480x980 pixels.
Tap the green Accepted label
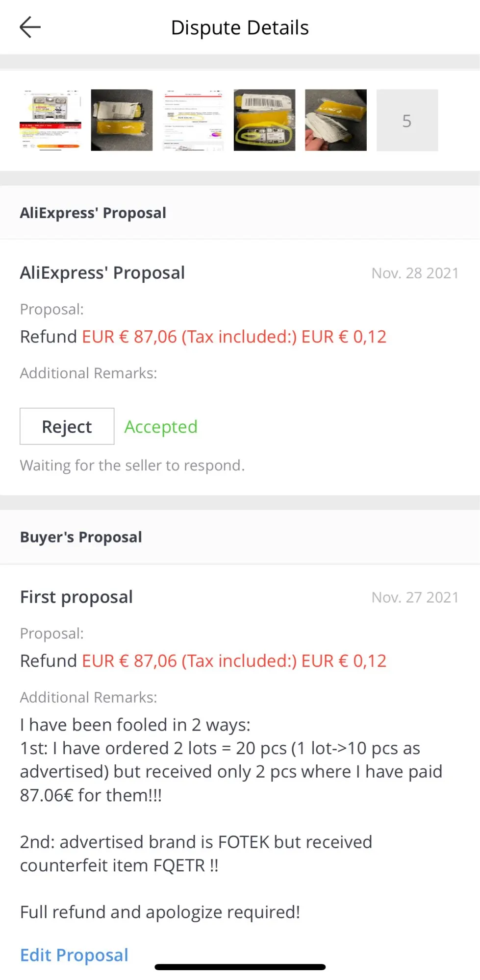tap(161, 427)
